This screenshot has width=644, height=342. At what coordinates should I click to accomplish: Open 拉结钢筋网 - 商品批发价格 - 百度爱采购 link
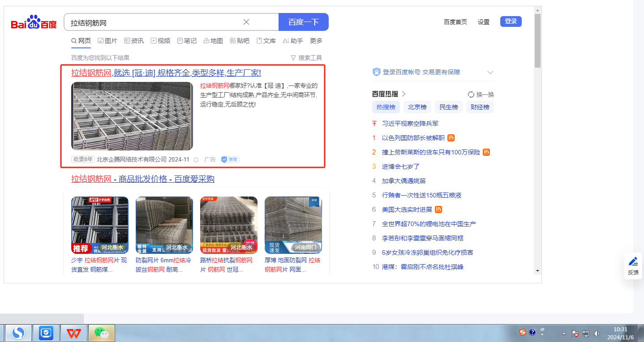coord(143,179)
